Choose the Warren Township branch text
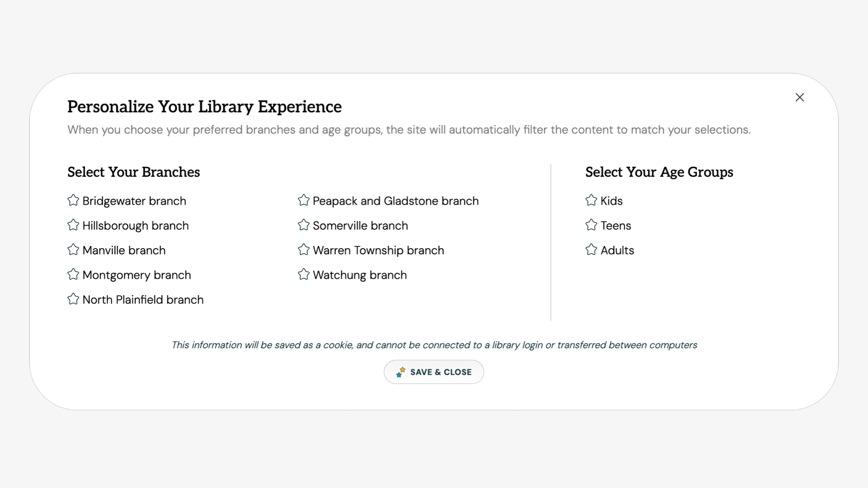This screenshot has width=868, height=488. (378, 250)
